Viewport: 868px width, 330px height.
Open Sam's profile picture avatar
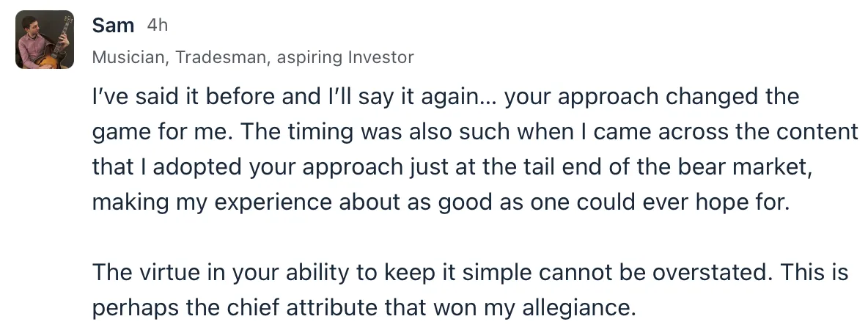(x=45, y=40)
